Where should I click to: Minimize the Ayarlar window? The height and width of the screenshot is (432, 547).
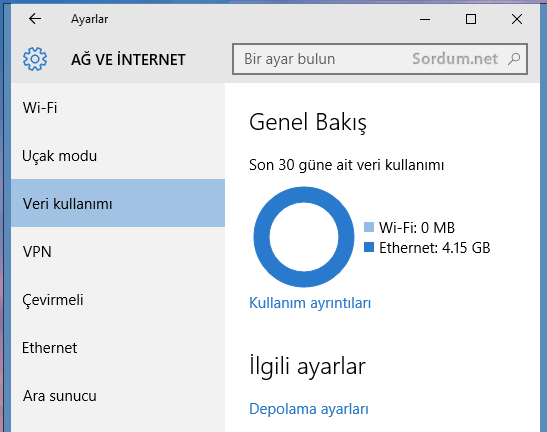coord(425,19)
